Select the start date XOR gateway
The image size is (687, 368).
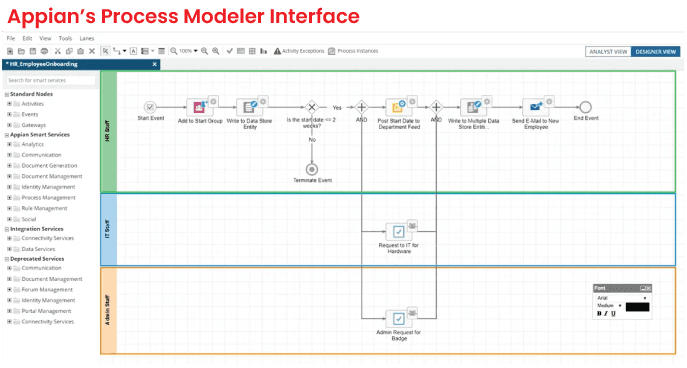click(312, 107)
